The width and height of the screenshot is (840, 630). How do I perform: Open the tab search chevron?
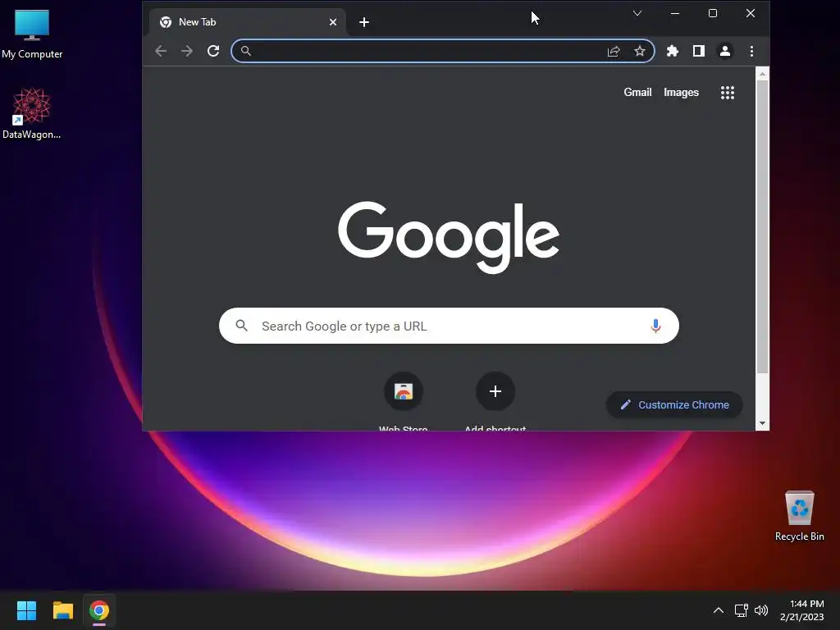coord(637,13)
